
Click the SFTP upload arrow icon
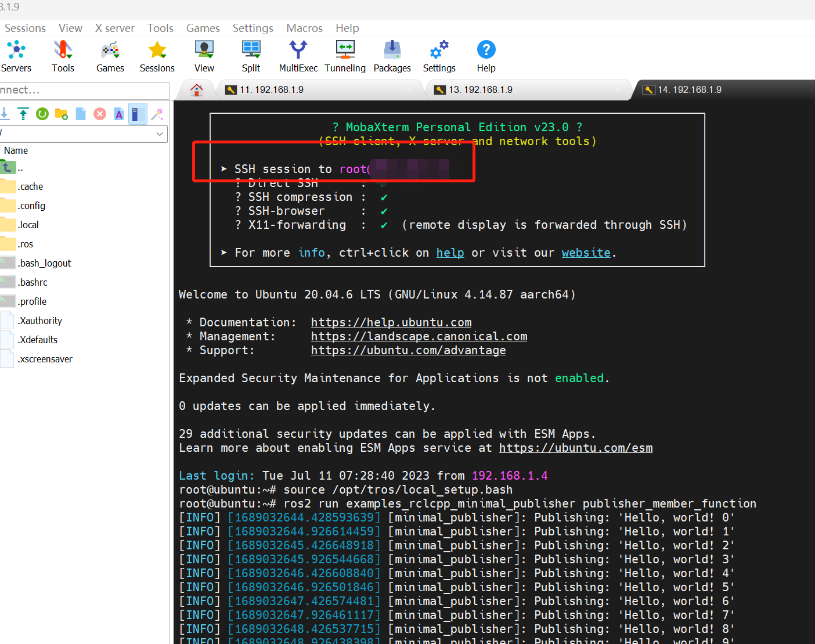(23, 114)
